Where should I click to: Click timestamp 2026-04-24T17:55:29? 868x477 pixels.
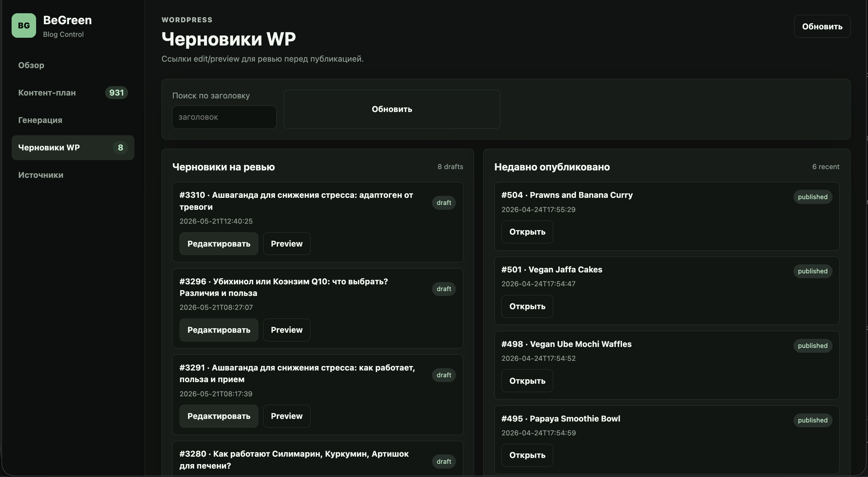(x=538, y=209)
